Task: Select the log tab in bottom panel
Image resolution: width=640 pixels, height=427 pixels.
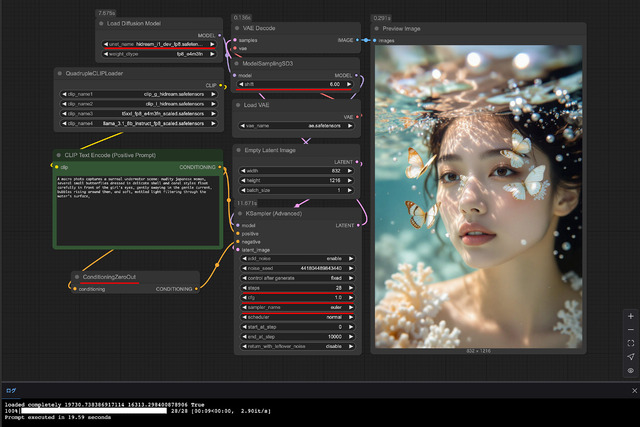Action: click(x=11, y=390)
